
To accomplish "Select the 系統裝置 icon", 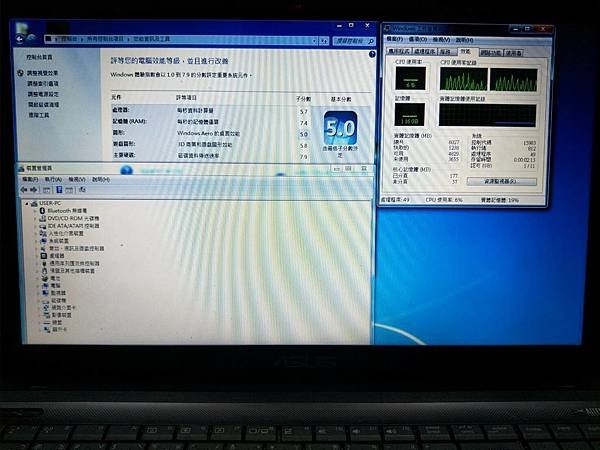I will click(x=43, y=241).
